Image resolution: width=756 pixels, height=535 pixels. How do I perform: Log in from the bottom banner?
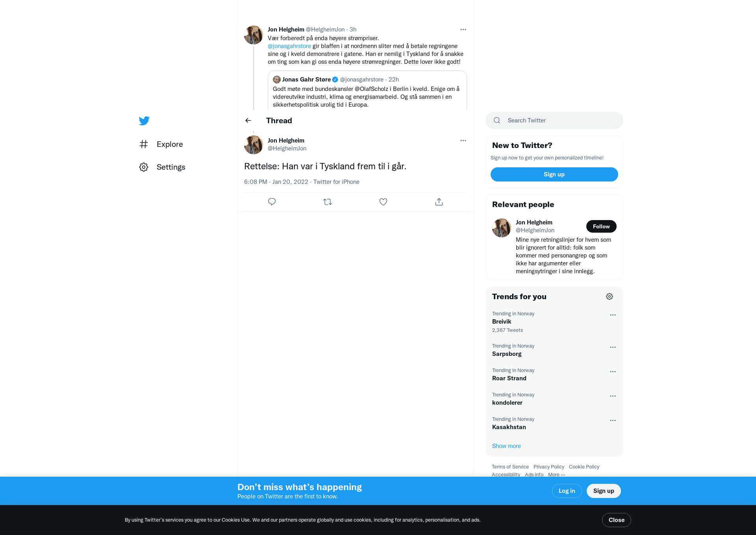(567, 491)
